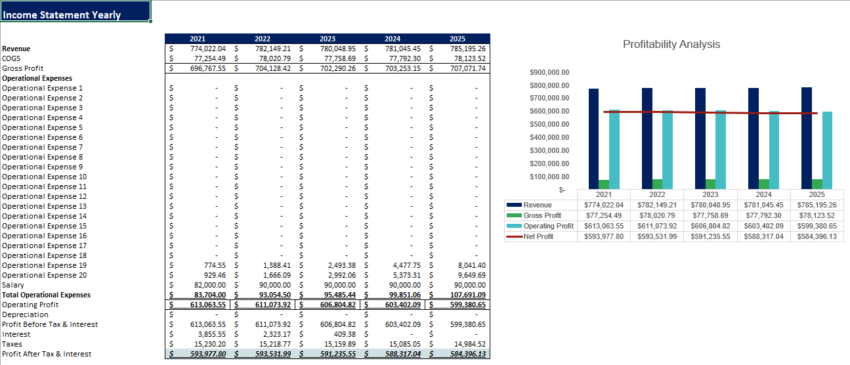
Task: Click chart data table value $613,063.55
Action: tap(604, 226)
